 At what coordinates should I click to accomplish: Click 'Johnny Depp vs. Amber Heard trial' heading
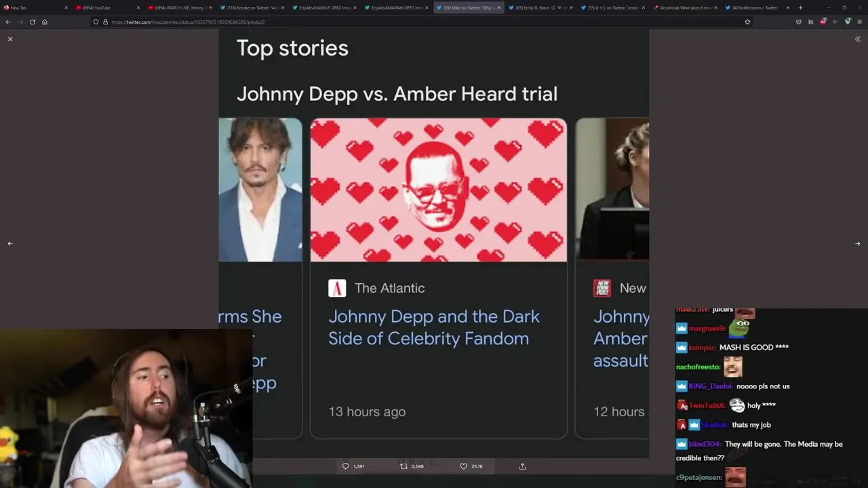(x=397, y=94)
